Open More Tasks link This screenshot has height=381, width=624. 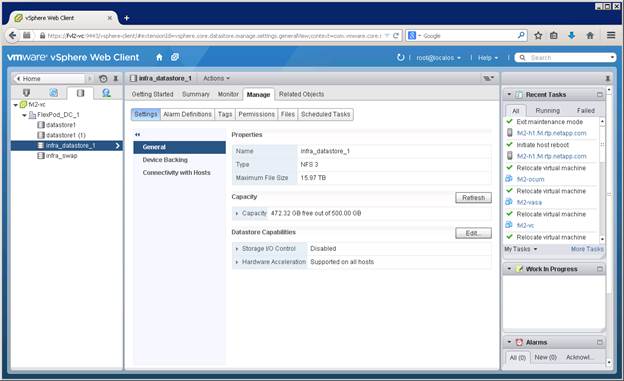587,249
